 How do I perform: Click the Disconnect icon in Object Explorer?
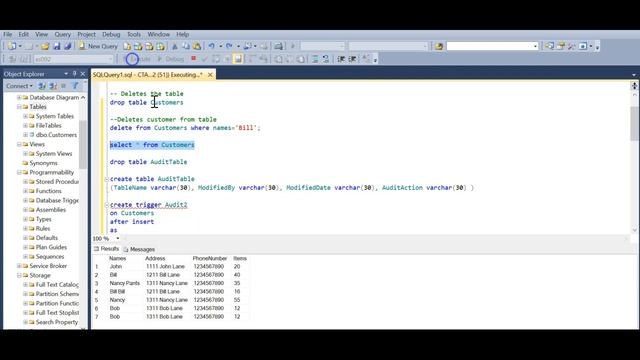tap(53, 86)
